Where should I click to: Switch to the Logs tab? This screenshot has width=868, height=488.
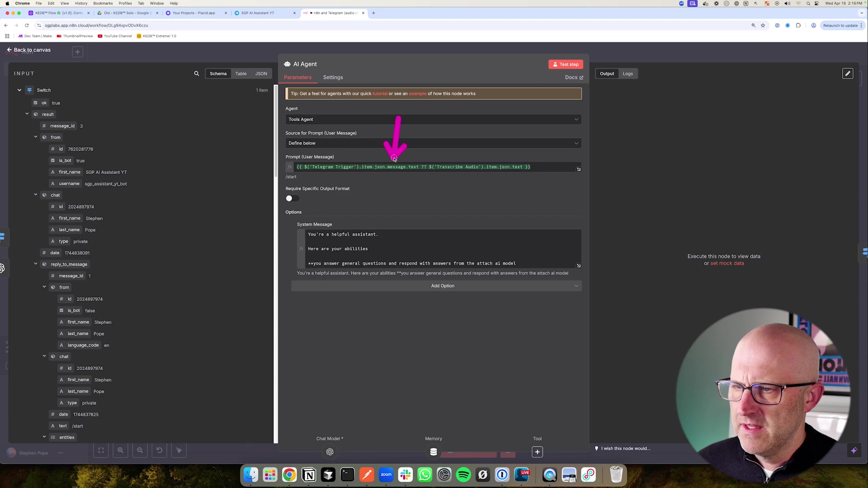click(627, 74)
